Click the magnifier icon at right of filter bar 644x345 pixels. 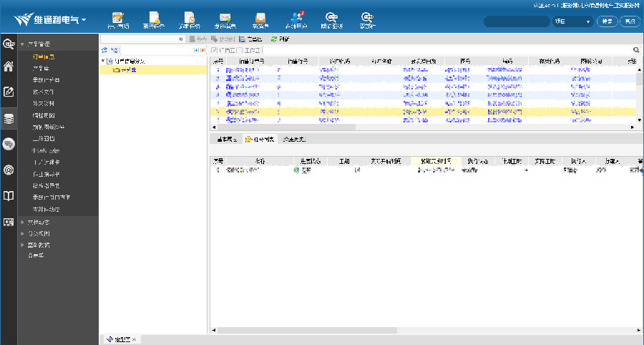click(x=636, y=50)
